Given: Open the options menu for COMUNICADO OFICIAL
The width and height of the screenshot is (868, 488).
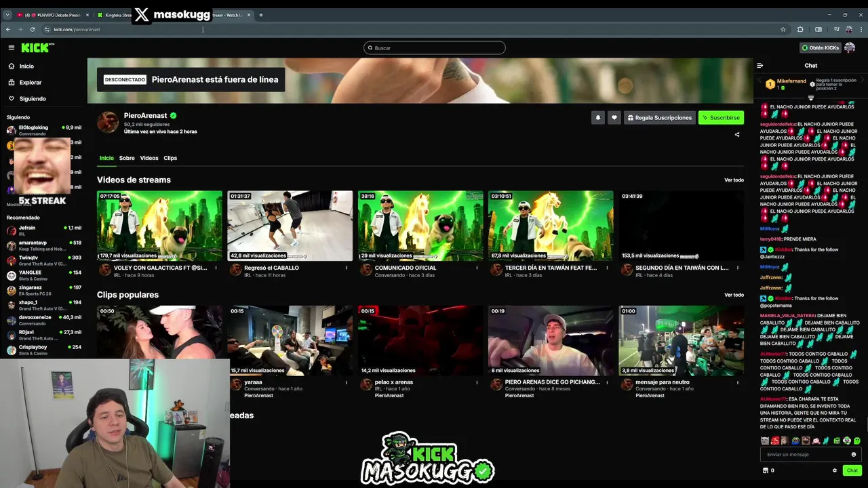Looking at the screenshot, I should coord(477,268).
